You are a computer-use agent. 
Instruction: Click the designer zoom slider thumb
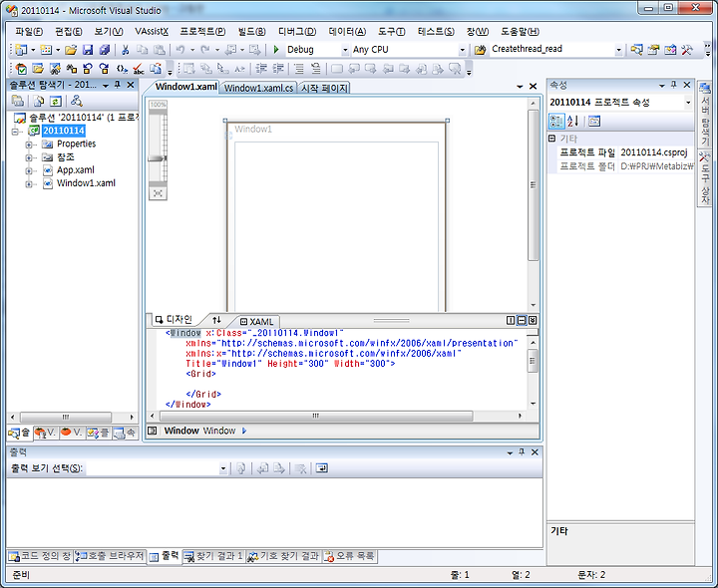pos(158,158)
